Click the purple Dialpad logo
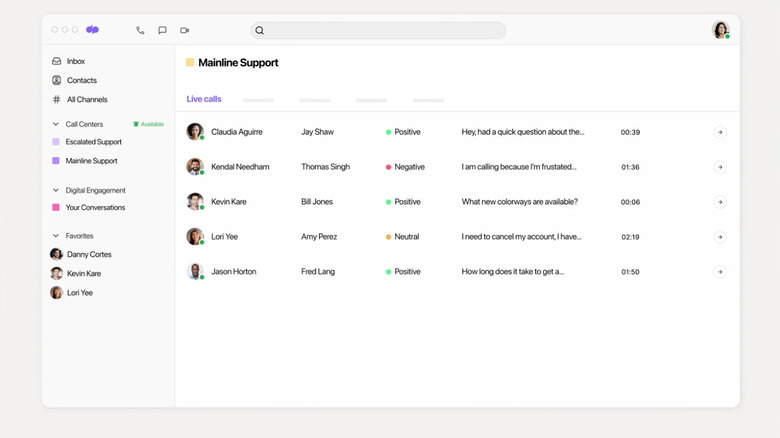 93,30
